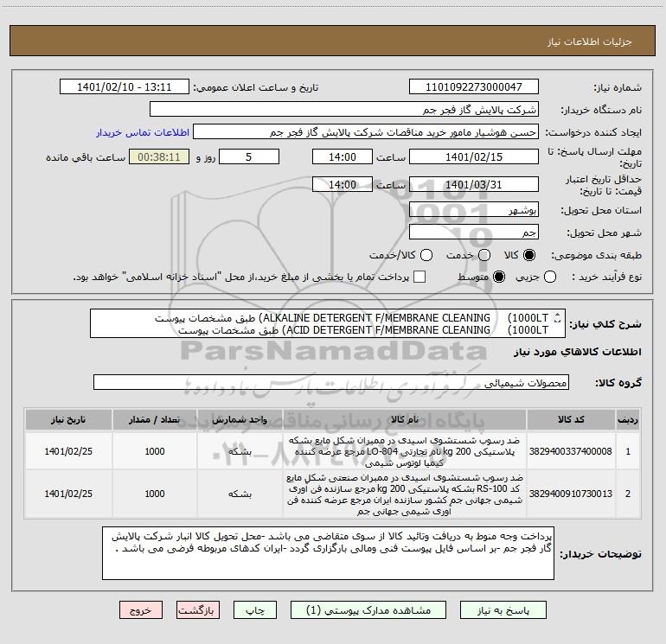
Task: Click the شماره نیاز field 1101092273000047
Action: tap(474, 86)
